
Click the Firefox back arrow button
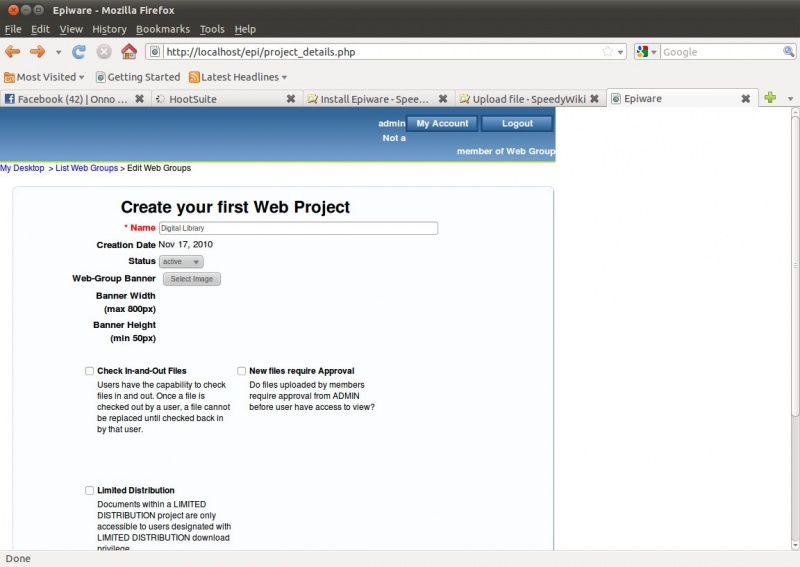[13, 52]
